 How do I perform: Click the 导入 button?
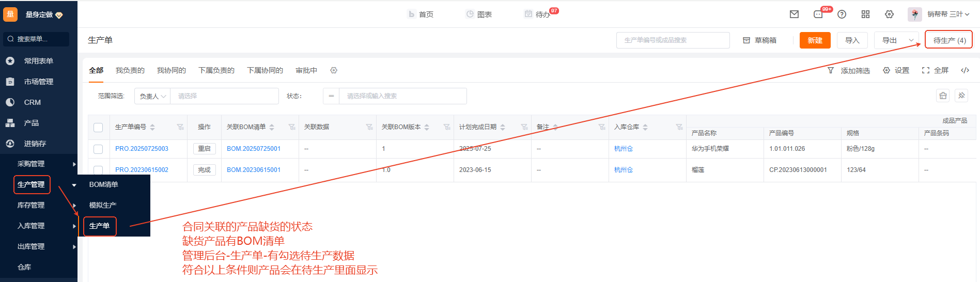(852, 40)
